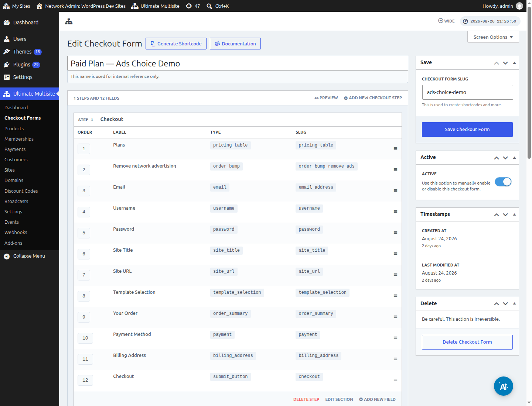Click ADD NEW CHECKOUT STEP link
This screenshot has height=406, width=532.
tap(373, 98)
